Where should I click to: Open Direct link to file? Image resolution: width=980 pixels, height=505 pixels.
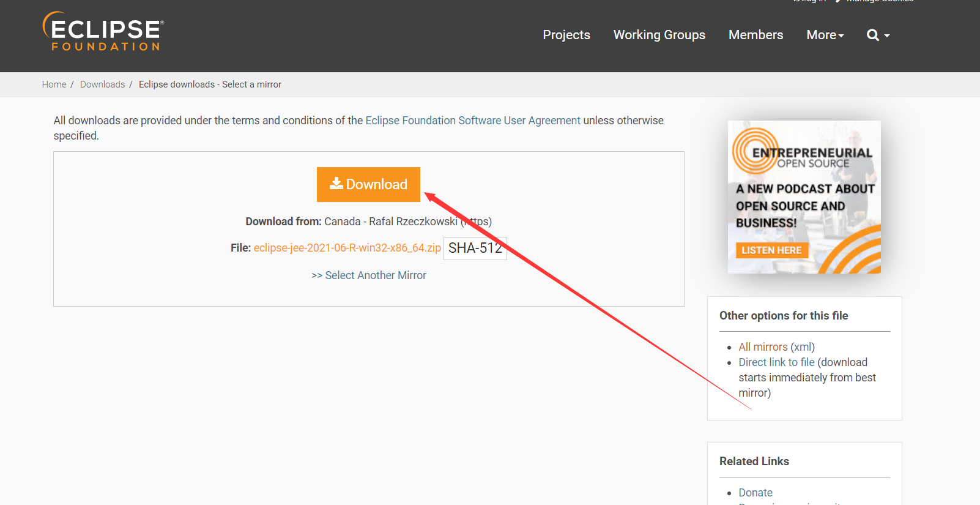(x=776, y=362)
